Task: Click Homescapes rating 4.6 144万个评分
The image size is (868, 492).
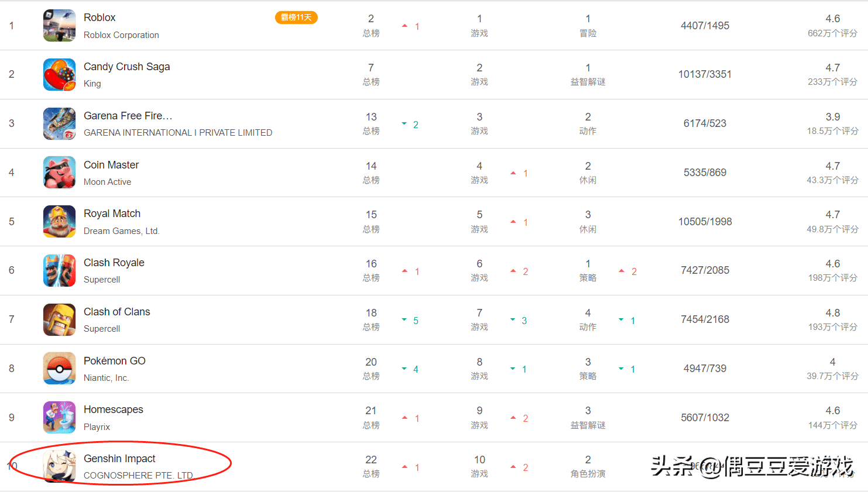Action: 833,418
